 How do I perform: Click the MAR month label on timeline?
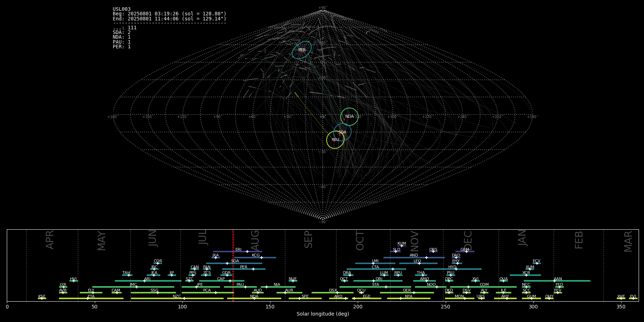[x=628, y=241]
